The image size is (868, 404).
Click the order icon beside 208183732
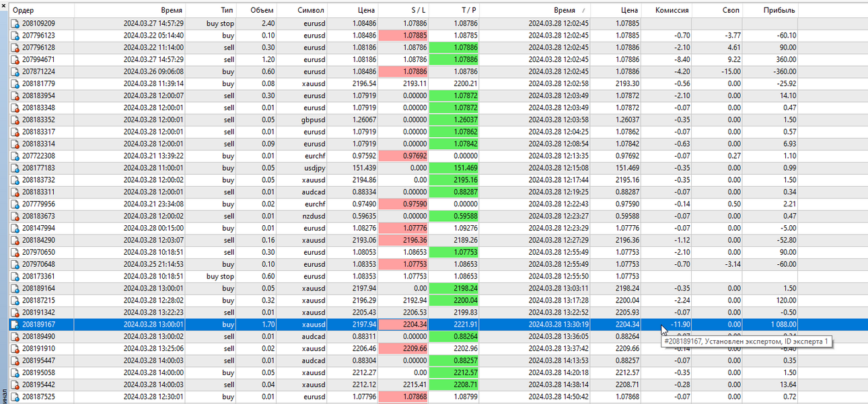(15, 180)
